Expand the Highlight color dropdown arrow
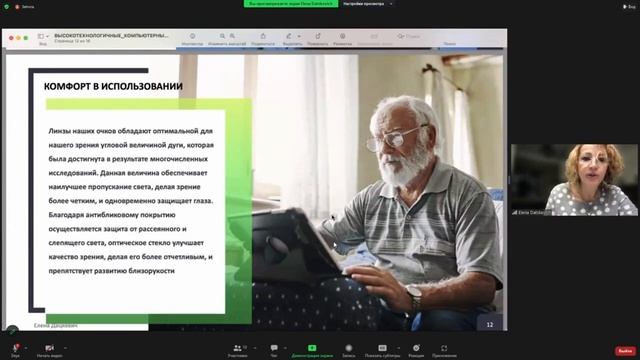This screenshot has width=640, height=360. (x=299, y=36)
